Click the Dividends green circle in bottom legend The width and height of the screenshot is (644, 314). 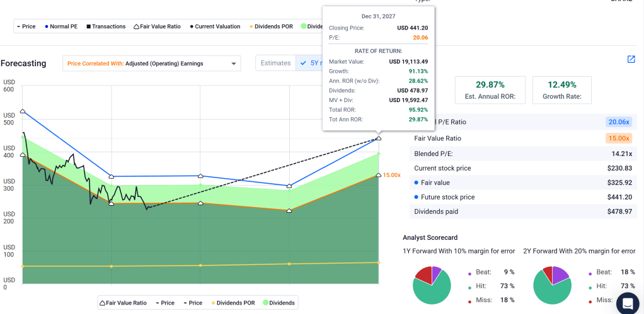(265, 303)
